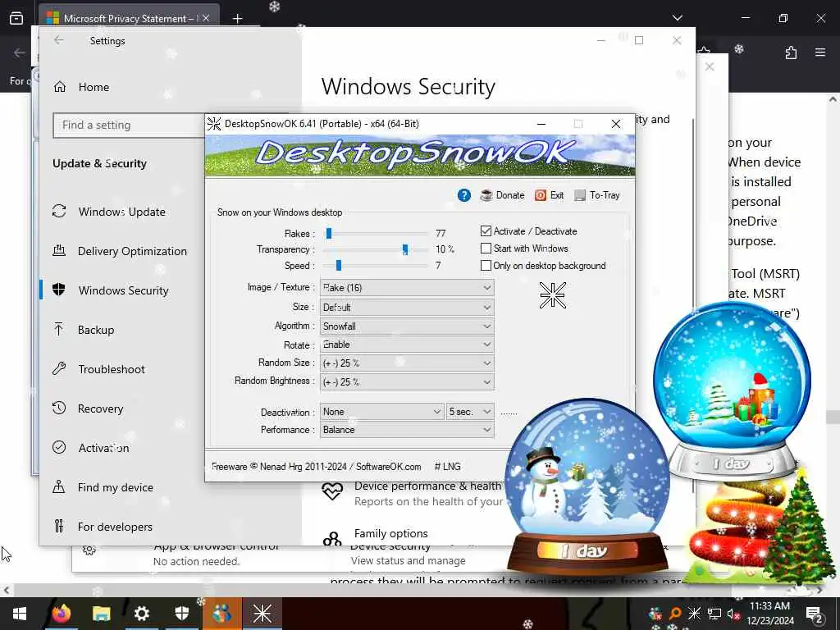Open the Firefox hamburger menu
This screenshot has width=840, height=630.
click(820, 52)
